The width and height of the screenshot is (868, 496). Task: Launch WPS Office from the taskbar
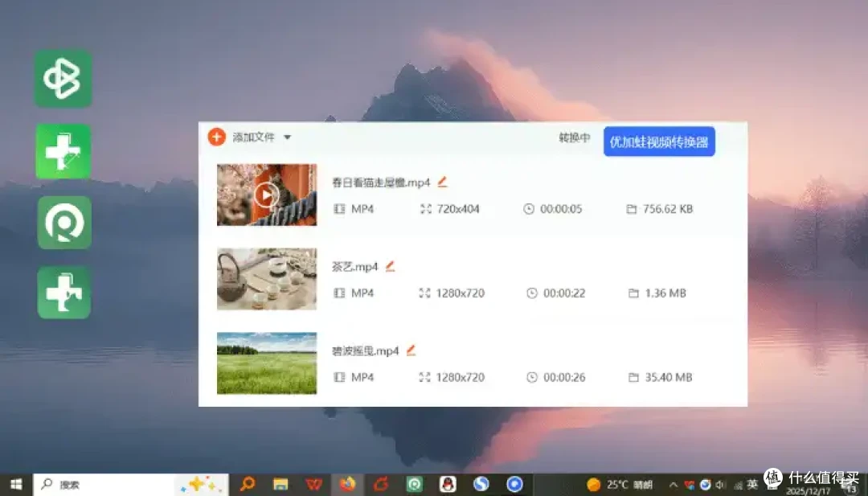pos(314,485)
